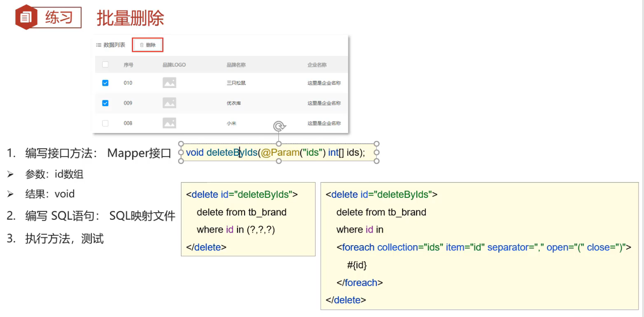This screenshot has width=644, height=317.
Task: Click the closing </delete> tag in right box
Action: coord(346,300)
